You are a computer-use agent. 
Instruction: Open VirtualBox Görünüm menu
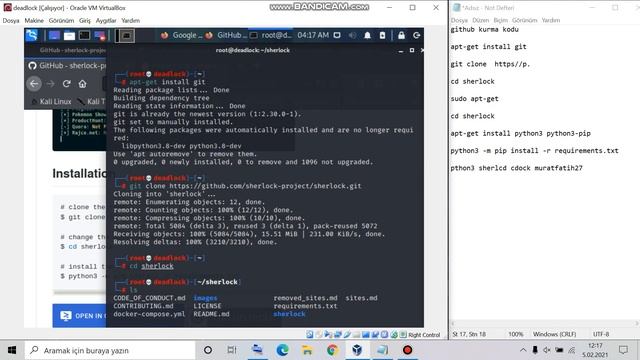(61, 20)
